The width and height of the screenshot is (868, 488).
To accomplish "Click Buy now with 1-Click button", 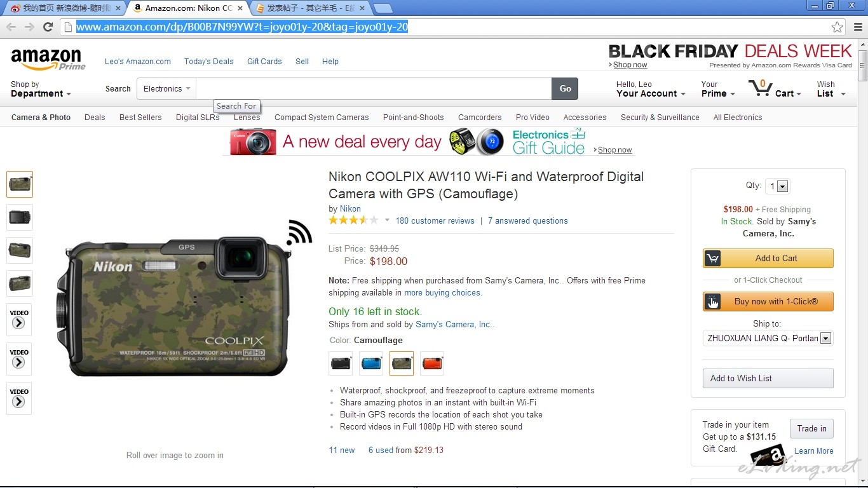I will pyautogui.click(x=768, y=301).
